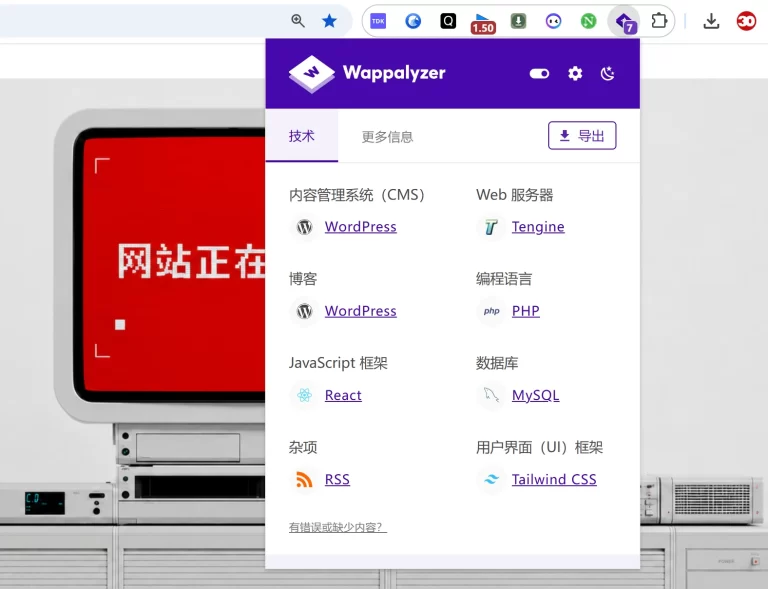Viewport: 768px width, 589px height.
Task: Open the Extensions puzzle piece menu
Action: point(659,21)
